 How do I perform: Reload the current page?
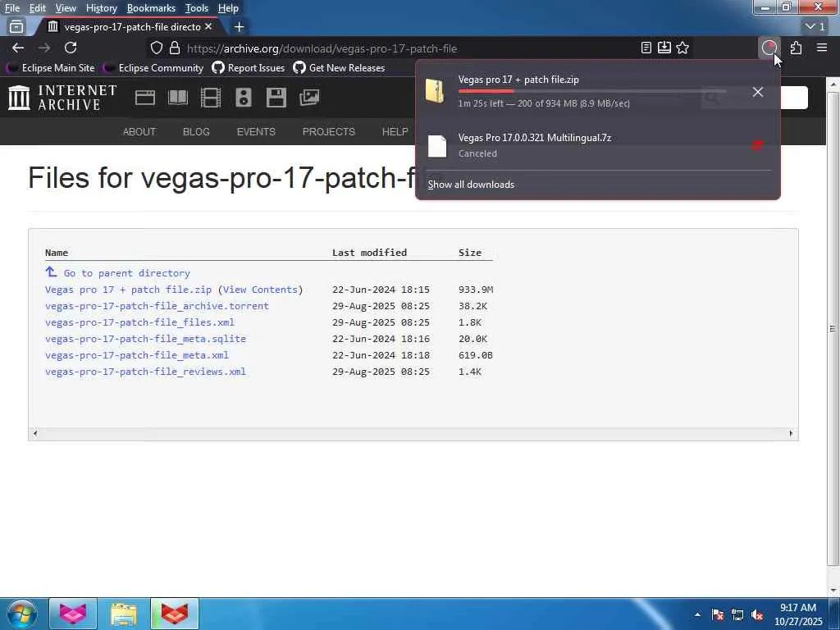click(71, 48)
